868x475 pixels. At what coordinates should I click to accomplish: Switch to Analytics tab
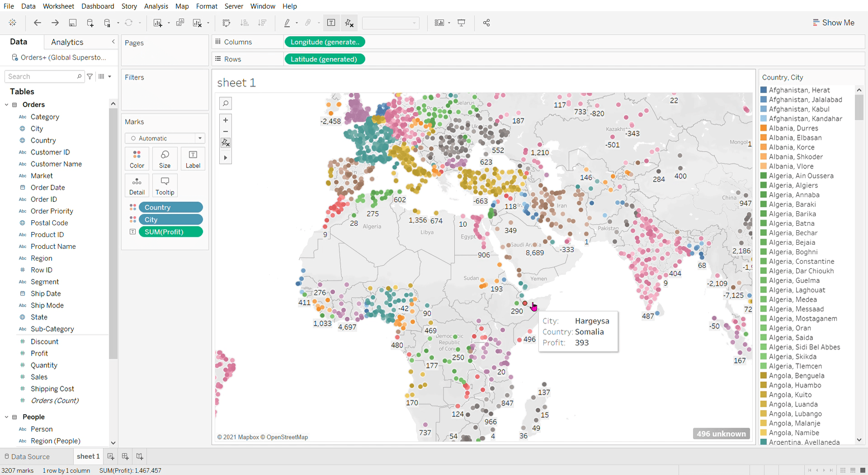[x=67, y=42]
